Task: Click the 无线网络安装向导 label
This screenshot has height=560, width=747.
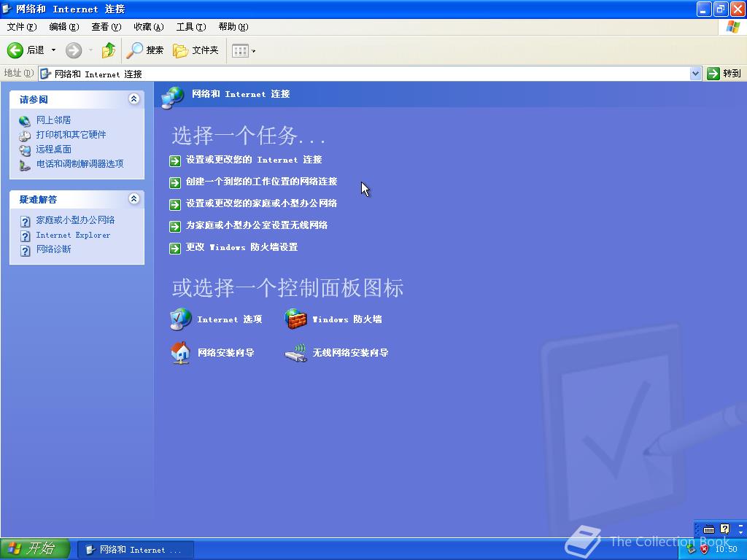Action: 350,353
